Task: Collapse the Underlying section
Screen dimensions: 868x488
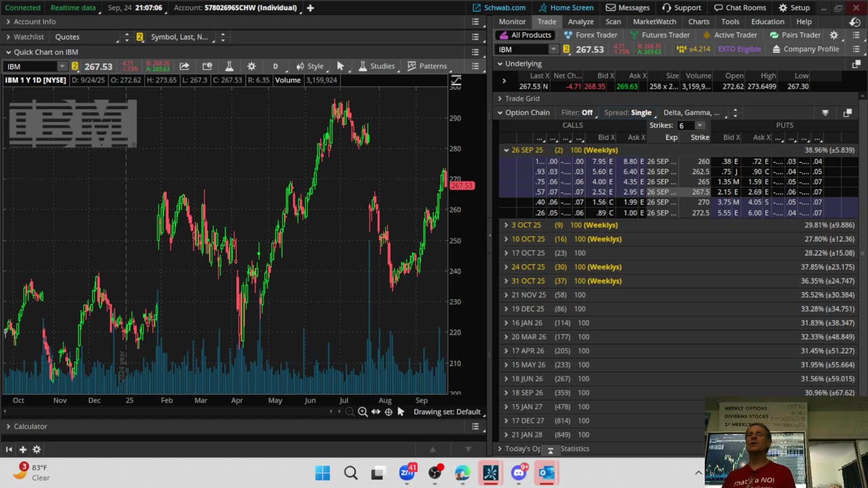Action: (500, 64)
